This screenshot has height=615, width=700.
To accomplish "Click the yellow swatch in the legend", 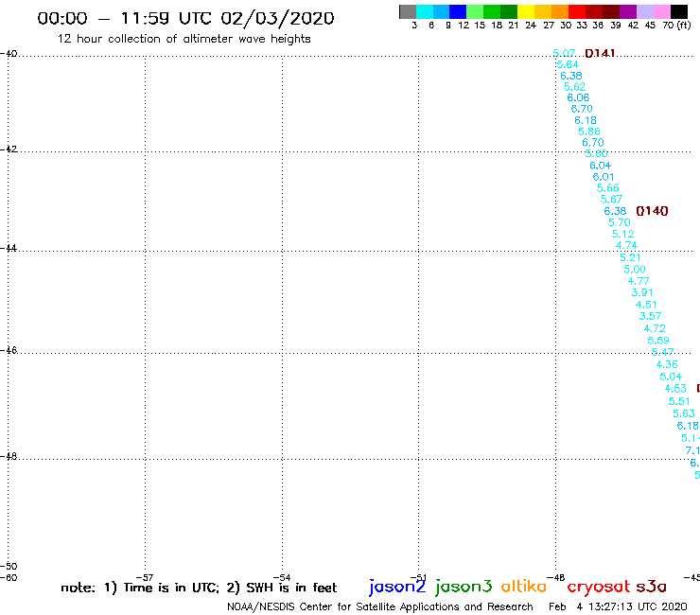I will pos(526,11).
